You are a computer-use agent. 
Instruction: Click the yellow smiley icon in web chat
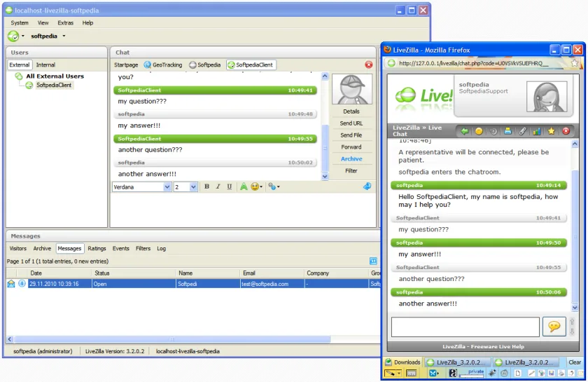click(479, 131)
